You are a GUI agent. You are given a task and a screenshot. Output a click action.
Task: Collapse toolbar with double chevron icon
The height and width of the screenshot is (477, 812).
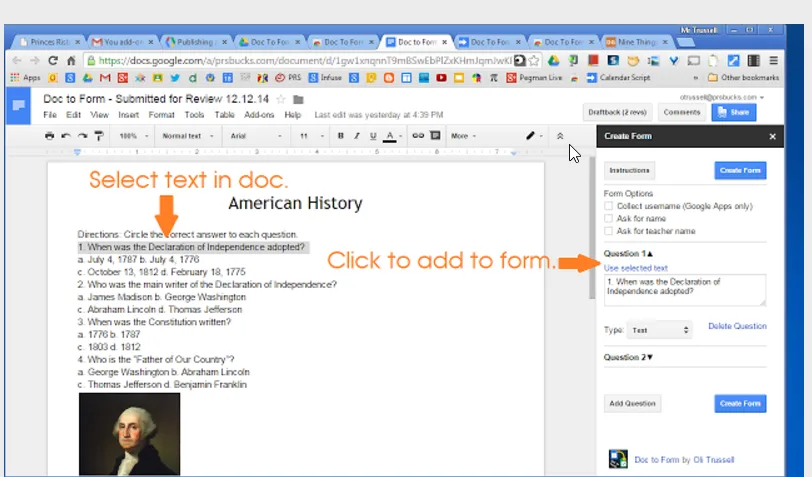560,136
